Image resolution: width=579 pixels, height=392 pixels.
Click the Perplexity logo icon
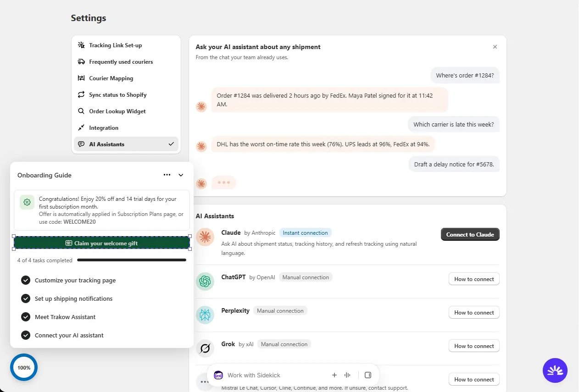pyautogui.click(x=205, y=315)
